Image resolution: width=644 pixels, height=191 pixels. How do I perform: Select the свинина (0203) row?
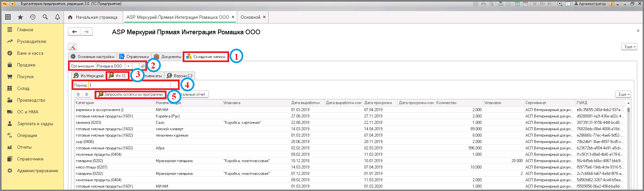pos(350,123)
